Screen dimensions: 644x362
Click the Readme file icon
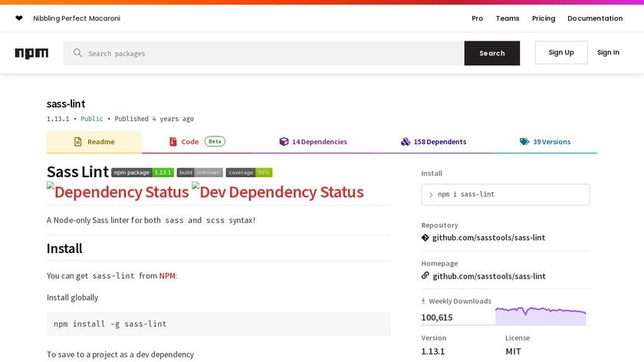click(x=77, y=142)
